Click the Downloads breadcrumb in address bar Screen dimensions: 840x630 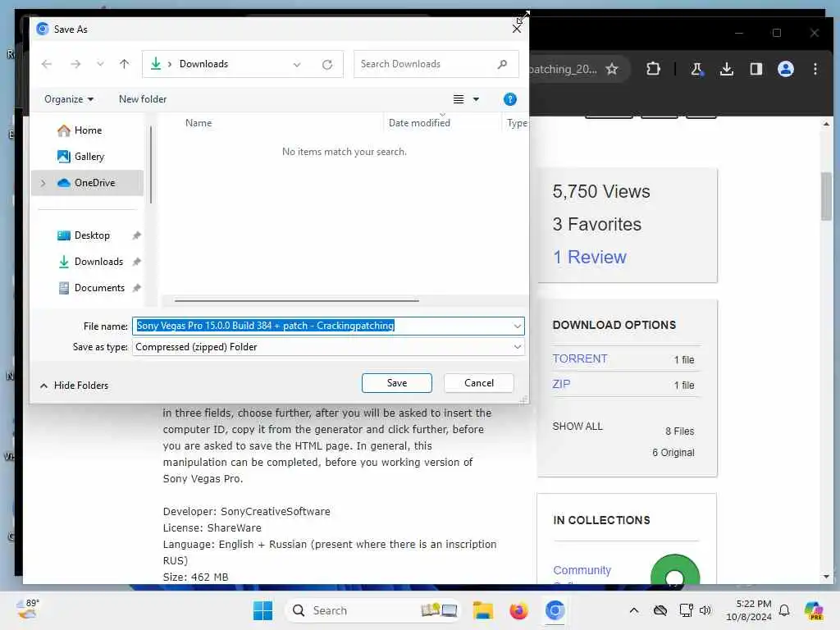click(203, 64)
